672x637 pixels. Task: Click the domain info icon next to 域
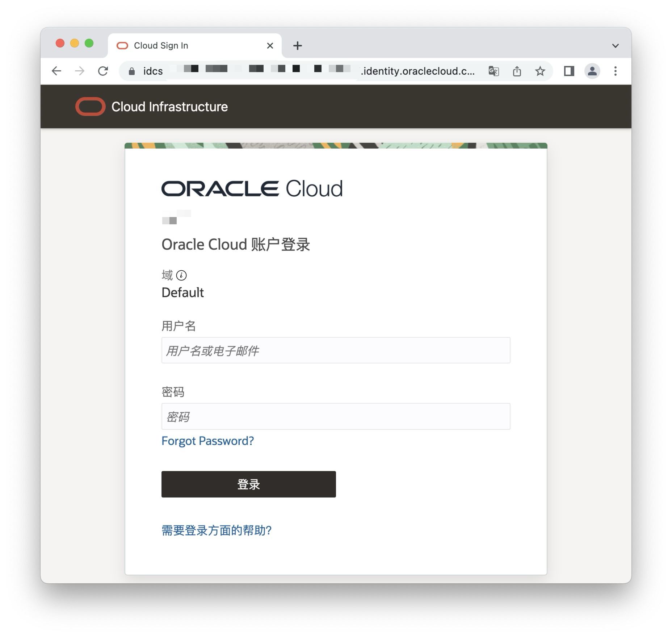(181, 275)
